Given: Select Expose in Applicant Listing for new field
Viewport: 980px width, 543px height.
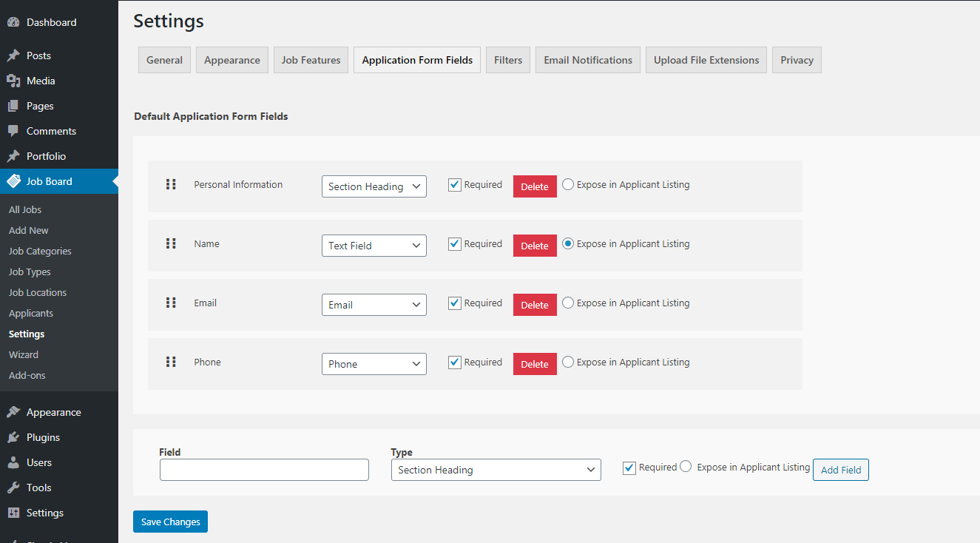Looking at the screenshot, I should click(x=686, y=466).
